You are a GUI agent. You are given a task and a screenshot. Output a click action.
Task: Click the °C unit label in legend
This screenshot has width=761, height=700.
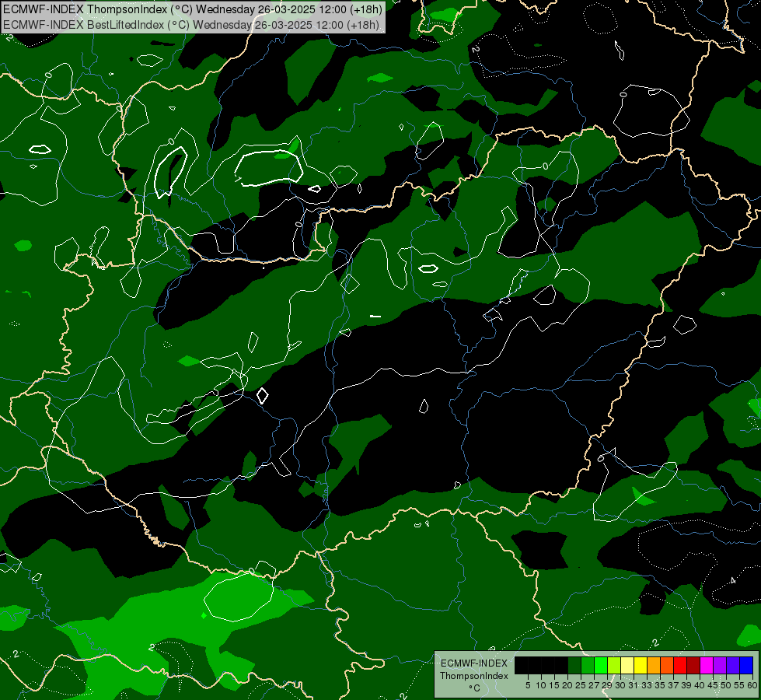475,688
